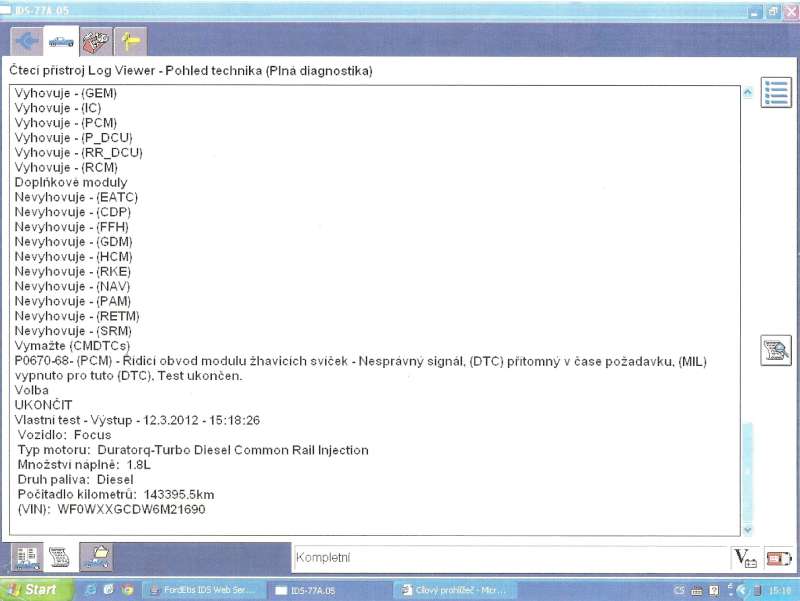The height and width of the screenshot is (601, 800).
Task: Click the blue back arrow tab
Action: click(25, 42)
